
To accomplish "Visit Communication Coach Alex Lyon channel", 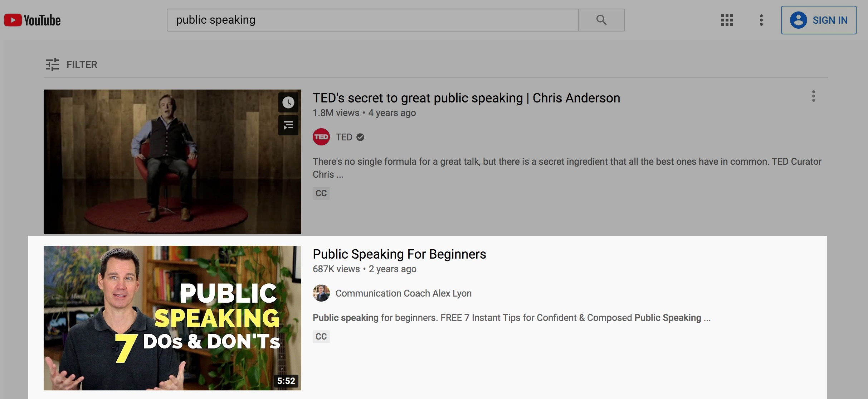I will click(x=403, y=293).
